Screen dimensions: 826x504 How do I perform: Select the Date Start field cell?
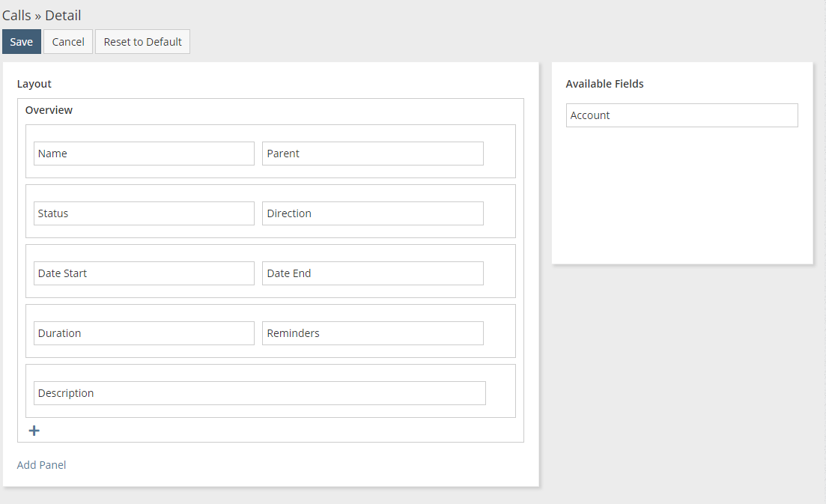tap(144, 273)
